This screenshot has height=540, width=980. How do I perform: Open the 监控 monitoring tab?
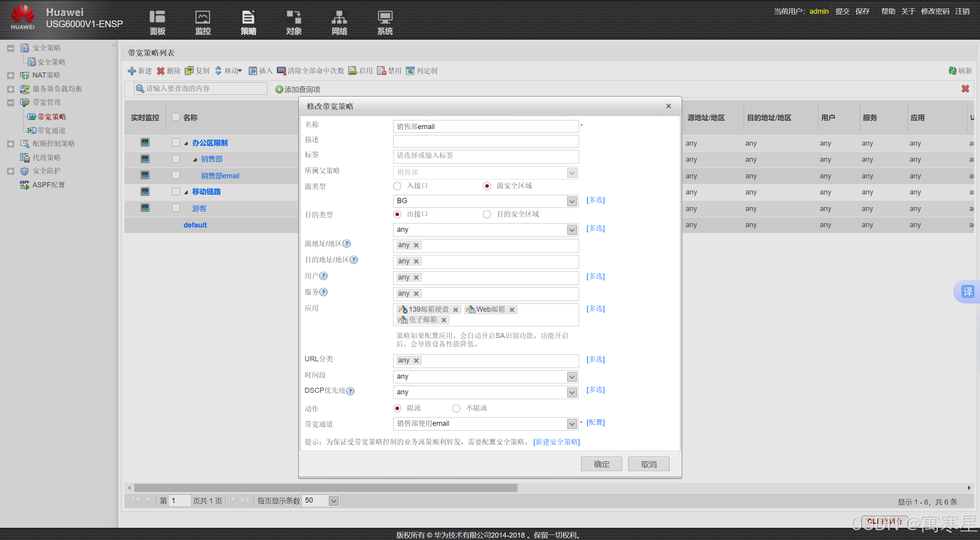tap(203, 23)
